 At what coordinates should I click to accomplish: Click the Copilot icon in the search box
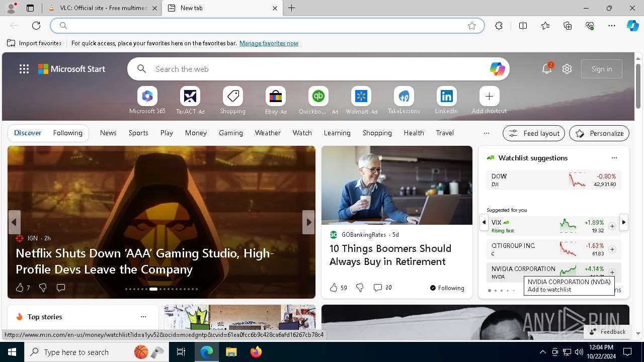497,69
